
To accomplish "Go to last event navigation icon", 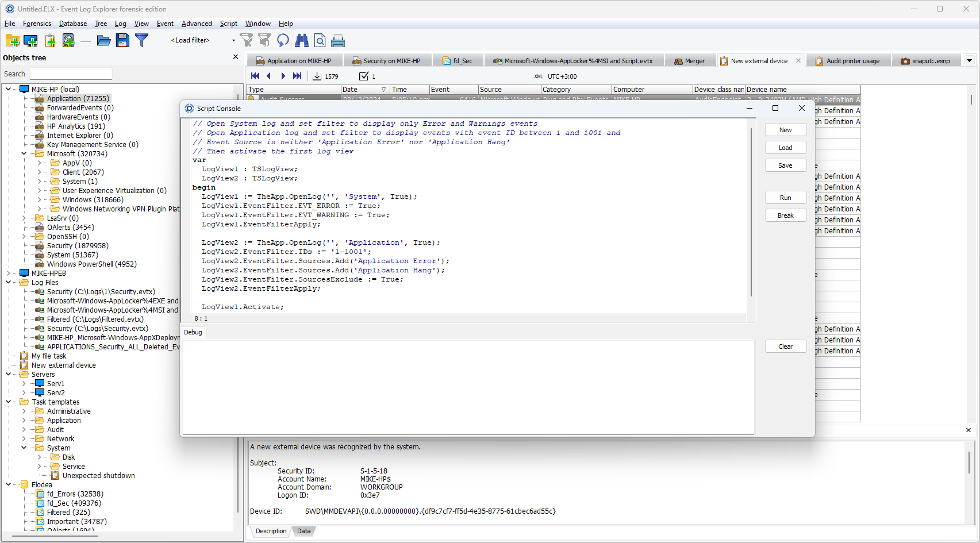I will (297, 76).
